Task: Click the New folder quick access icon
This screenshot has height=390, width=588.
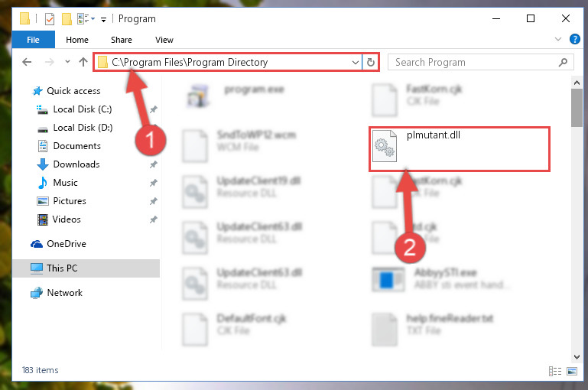Action: coord(67,19)
